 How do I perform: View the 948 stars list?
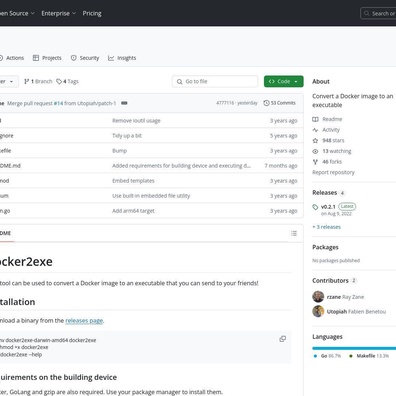333,140
